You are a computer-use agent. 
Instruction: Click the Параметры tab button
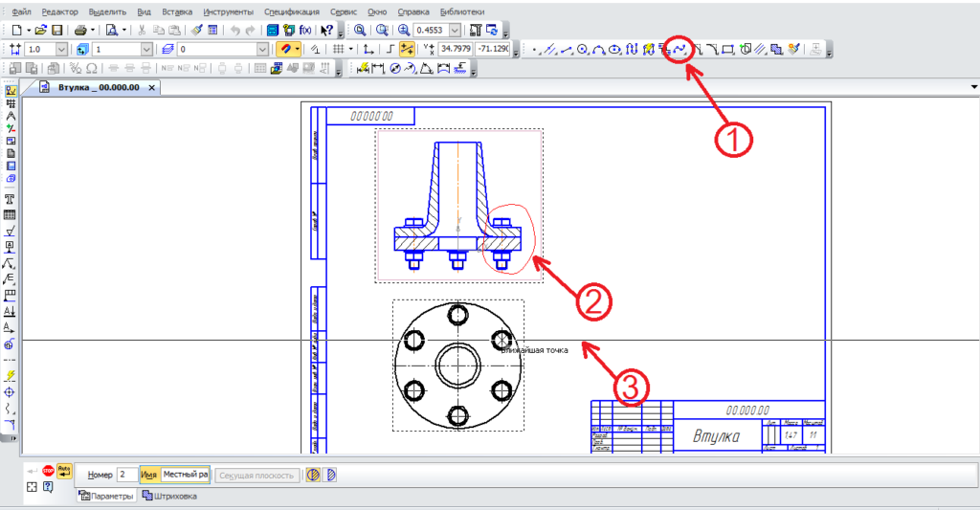106,496
